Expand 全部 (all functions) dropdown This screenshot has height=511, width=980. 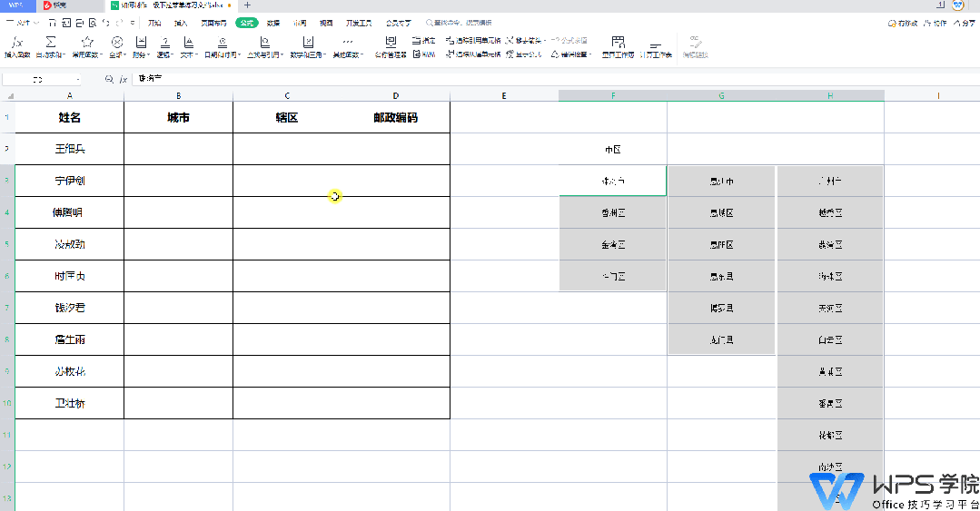pyautogui.click(x=117, y=46)
